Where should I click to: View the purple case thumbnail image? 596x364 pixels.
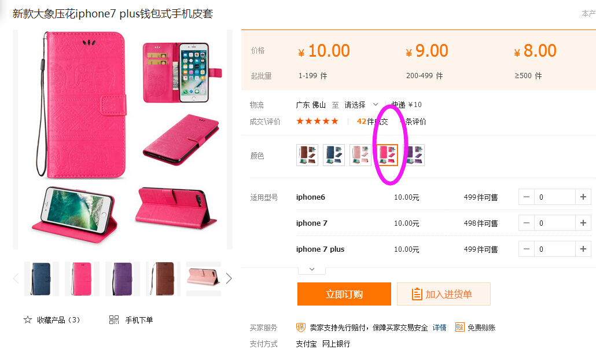[x=123, y=278]
